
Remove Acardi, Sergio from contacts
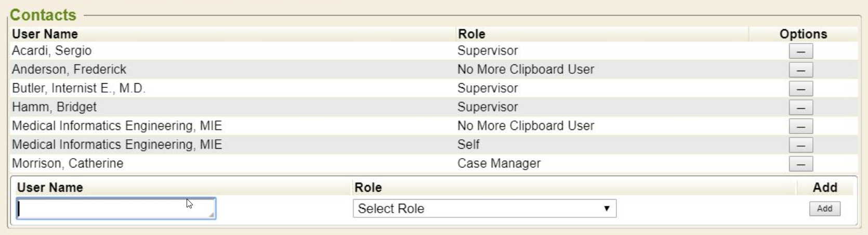pyautogui.click(x=800, y=51)
